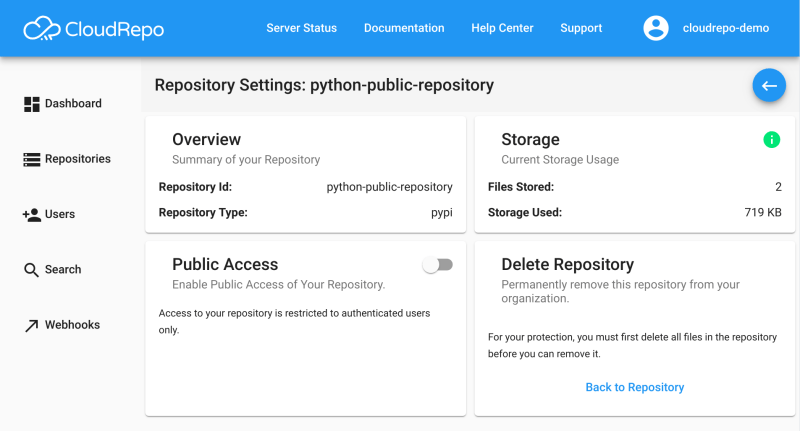800x431 pixels.
Task: Select the python-public-repository Repository Id value
Action: pos(389,187)
